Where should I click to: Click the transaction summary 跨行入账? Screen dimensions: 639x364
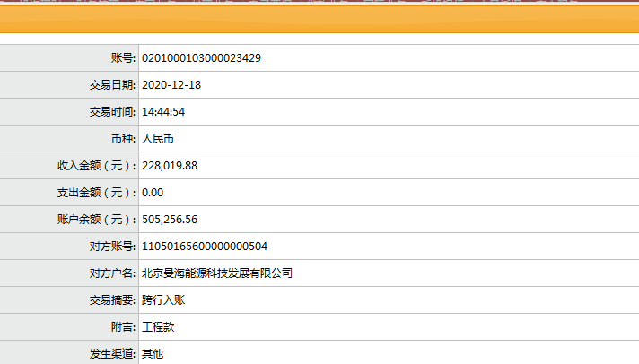163,300
